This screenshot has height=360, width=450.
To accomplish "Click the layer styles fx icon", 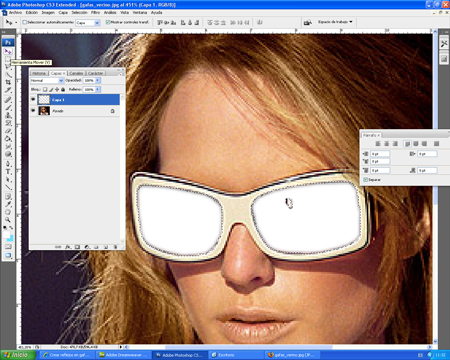I will [68, 247].
